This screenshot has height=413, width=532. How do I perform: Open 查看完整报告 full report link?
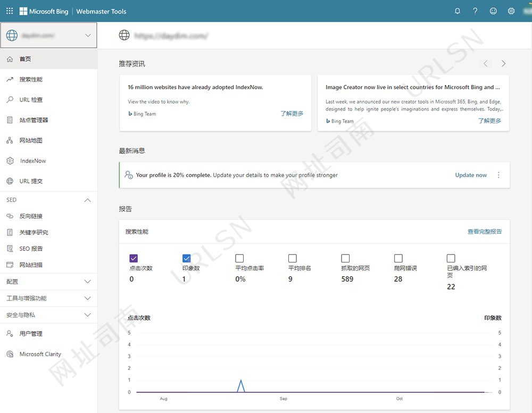click(x=484, y=232)
